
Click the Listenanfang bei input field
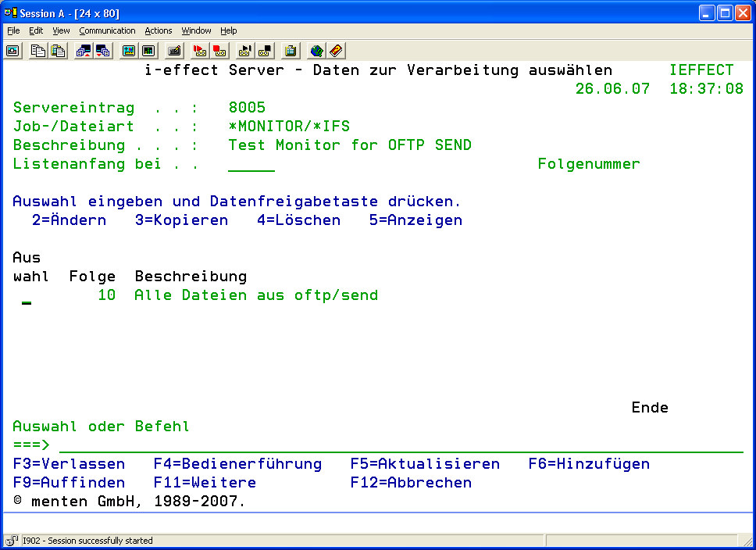[251, 164]
